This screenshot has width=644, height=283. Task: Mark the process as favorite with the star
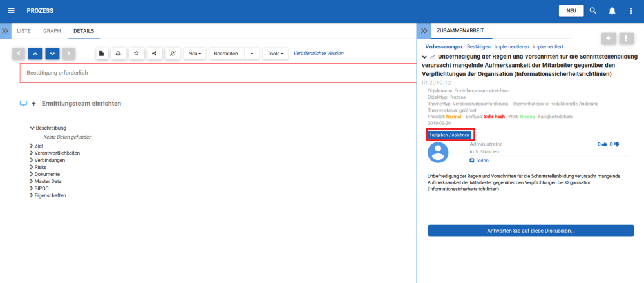click(137, 54)
